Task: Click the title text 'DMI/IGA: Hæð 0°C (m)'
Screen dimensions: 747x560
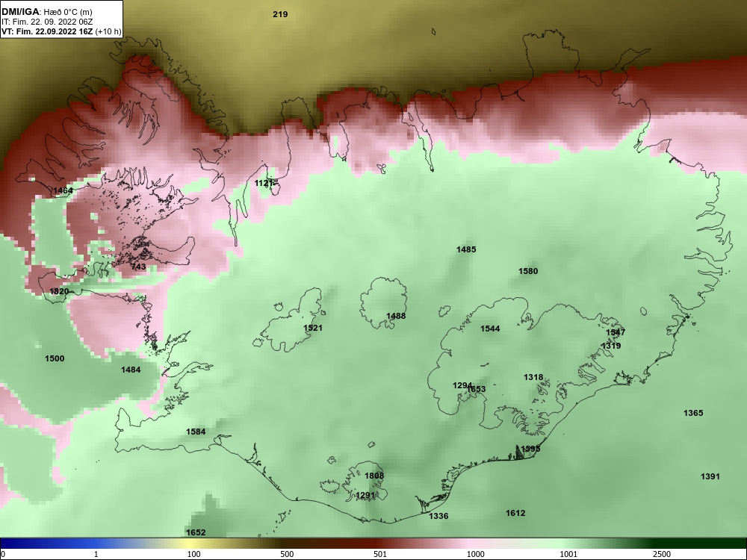Action: tap(46, 12)
